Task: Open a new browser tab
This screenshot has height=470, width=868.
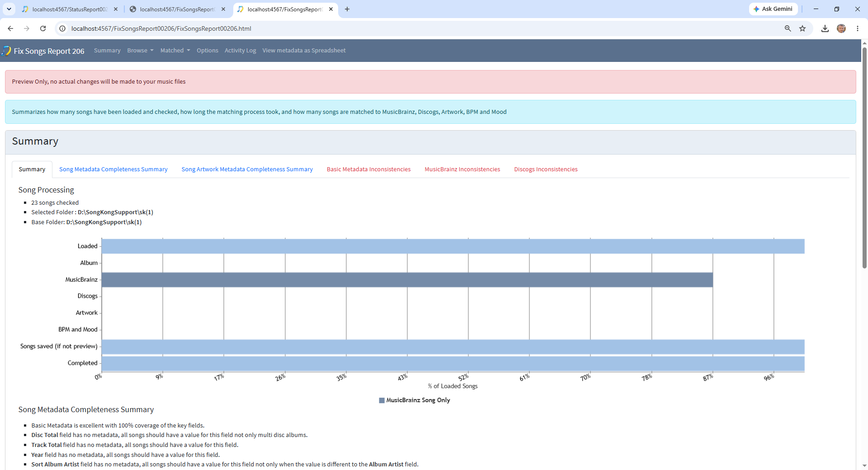Action: click(347, 9)
